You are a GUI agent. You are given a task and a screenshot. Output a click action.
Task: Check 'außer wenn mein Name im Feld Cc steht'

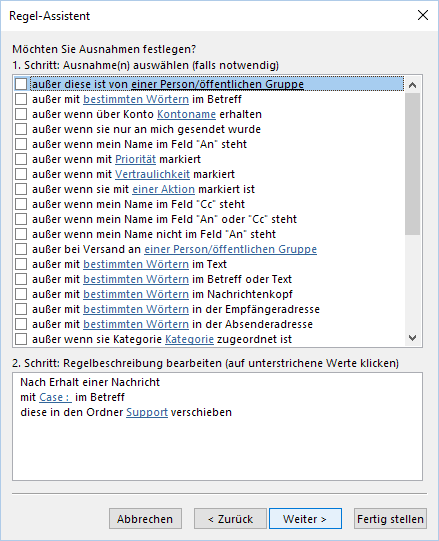pyautogui.click(x=21, y=204)
